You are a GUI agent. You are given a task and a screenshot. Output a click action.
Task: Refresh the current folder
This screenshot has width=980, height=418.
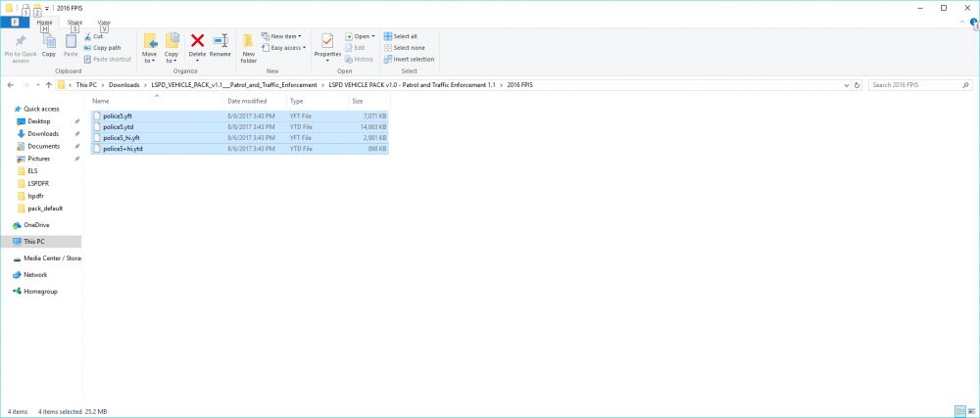857,85
